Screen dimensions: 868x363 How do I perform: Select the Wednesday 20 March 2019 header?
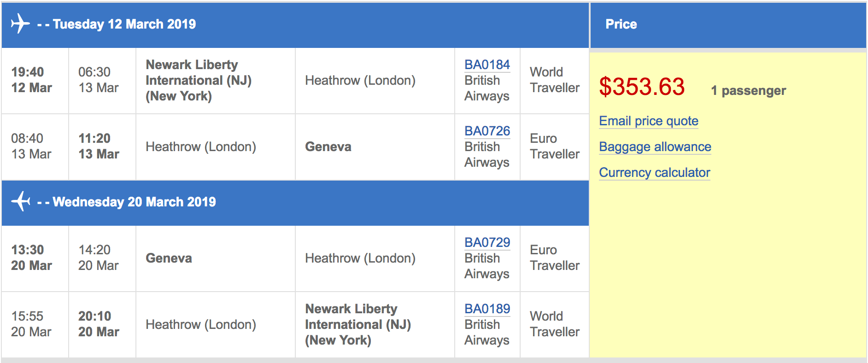pyautogui.click(x=134, y=202)
